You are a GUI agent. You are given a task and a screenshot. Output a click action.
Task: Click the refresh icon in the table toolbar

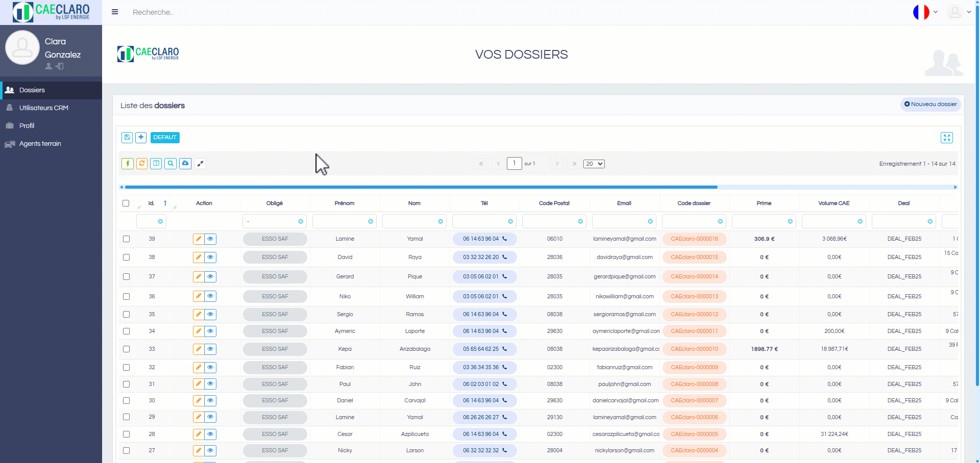pos(142,163)
